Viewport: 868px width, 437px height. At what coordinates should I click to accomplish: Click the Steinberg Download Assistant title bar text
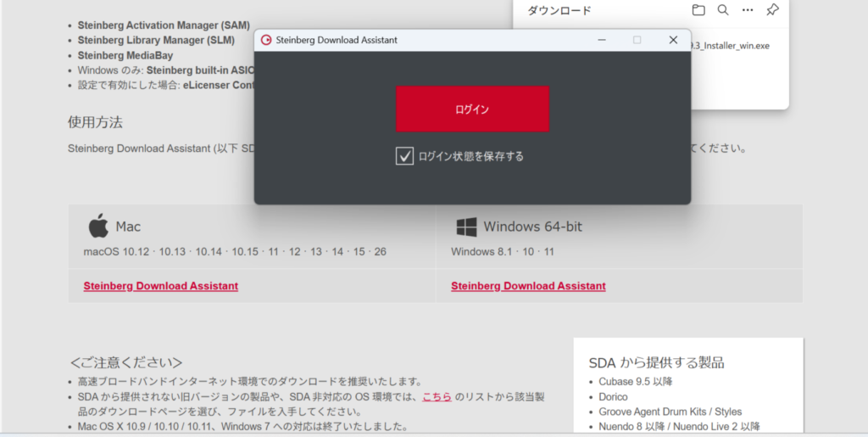(x=336, y=40)
